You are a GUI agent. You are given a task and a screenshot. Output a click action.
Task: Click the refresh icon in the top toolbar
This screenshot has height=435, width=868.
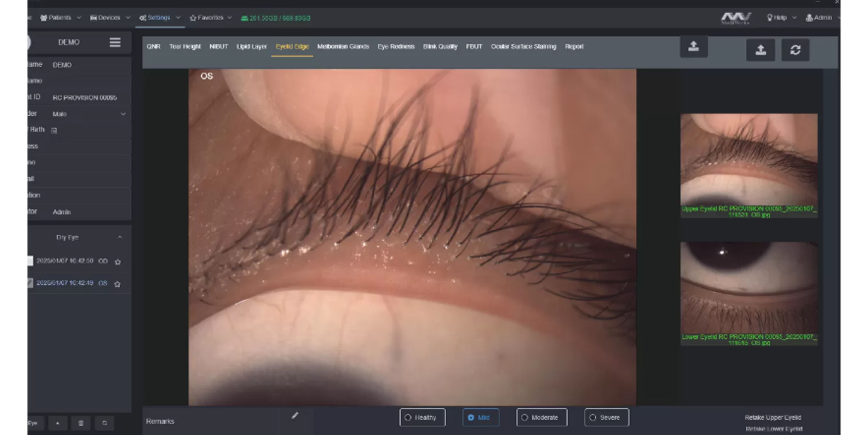(795, 50)
